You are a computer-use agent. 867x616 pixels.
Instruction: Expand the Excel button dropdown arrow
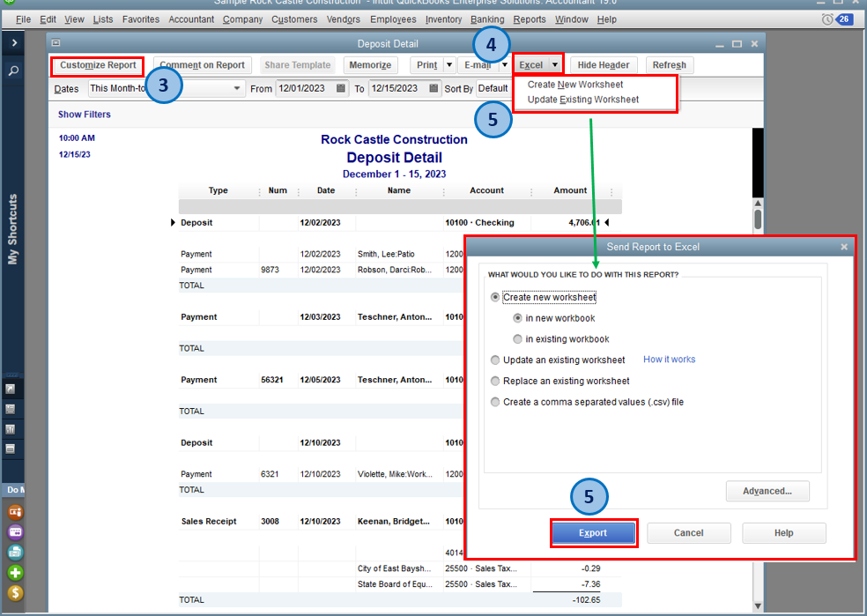click(554, 65)
